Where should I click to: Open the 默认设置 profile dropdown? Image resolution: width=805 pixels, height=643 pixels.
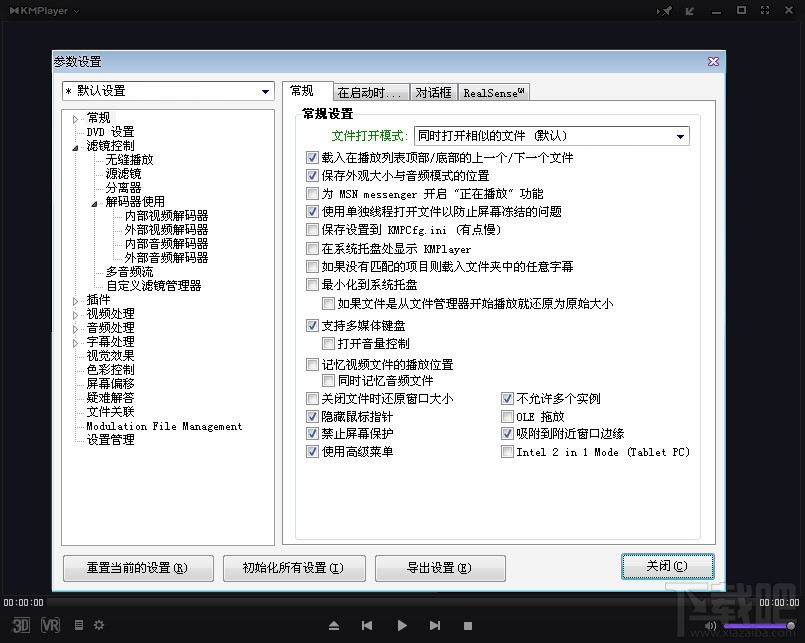tap(267, 91)
